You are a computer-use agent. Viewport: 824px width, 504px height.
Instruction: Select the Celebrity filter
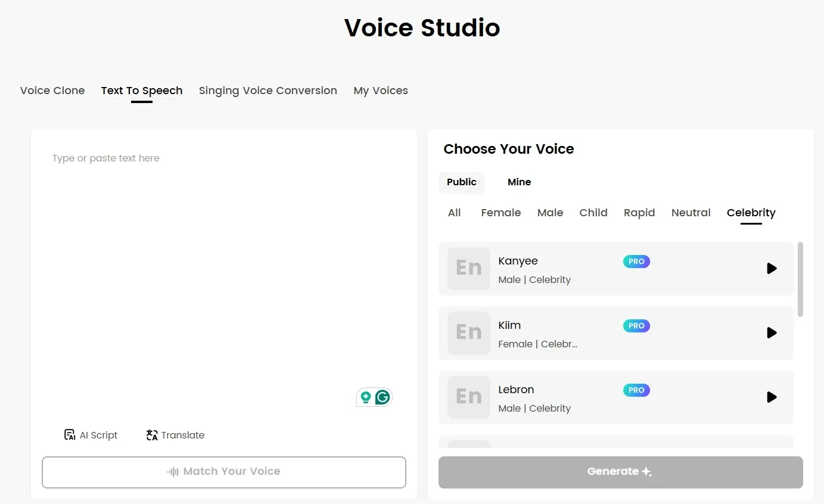click(751, 213)
